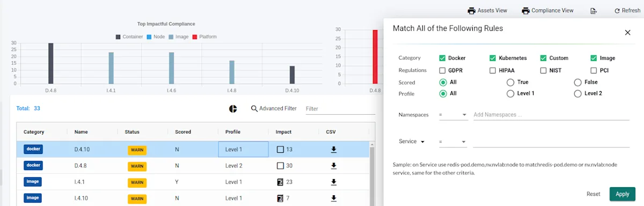Click the container impact icon in D.4.8 row

(x=280, y=166)
